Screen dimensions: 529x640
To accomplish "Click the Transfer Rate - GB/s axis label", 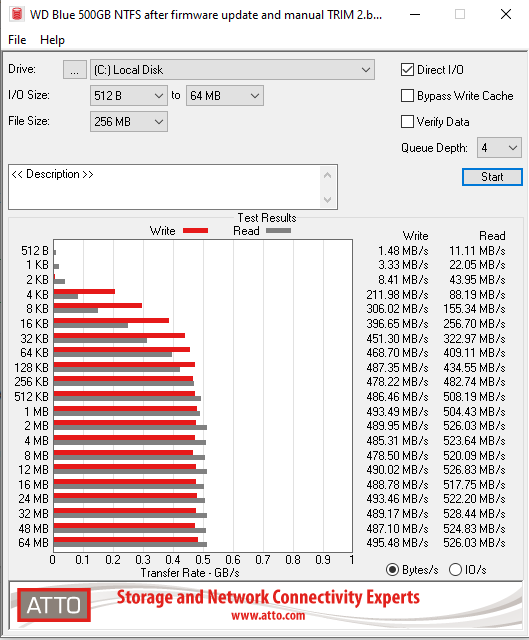I will [x=190, y=573].
